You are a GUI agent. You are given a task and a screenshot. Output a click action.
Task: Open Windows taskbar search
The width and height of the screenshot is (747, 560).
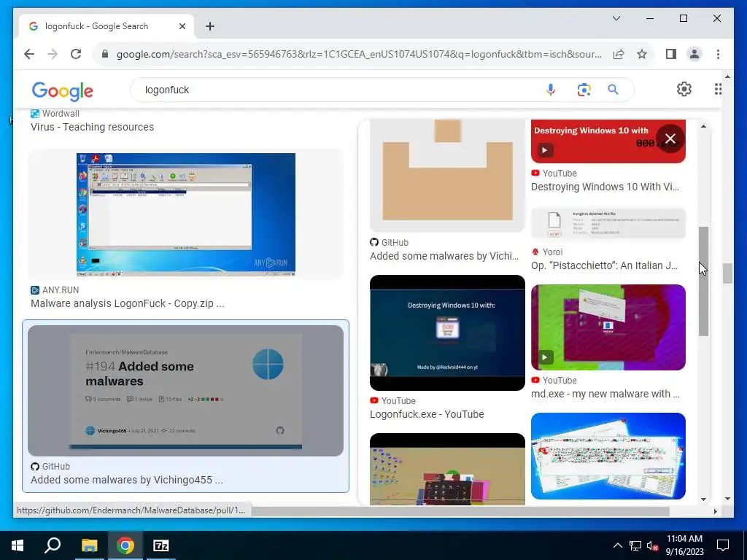(53, 545)
